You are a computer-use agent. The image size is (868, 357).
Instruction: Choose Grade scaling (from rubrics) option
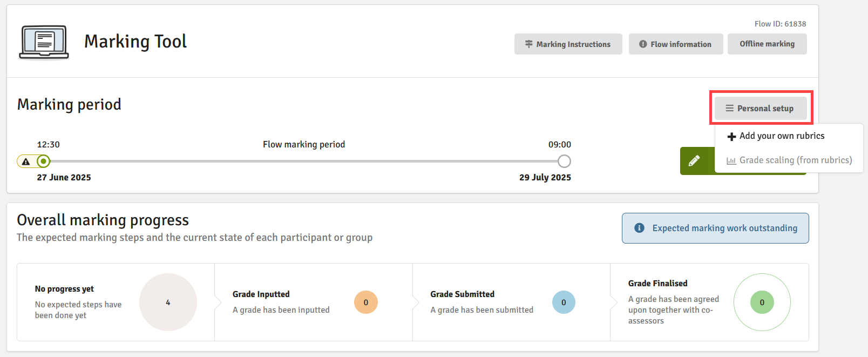pyautogui.click(x=789, y=160)
